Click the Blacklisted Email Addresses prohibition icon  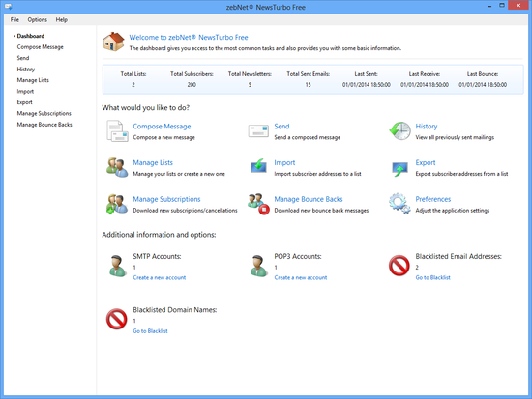[x=399, y=266]
